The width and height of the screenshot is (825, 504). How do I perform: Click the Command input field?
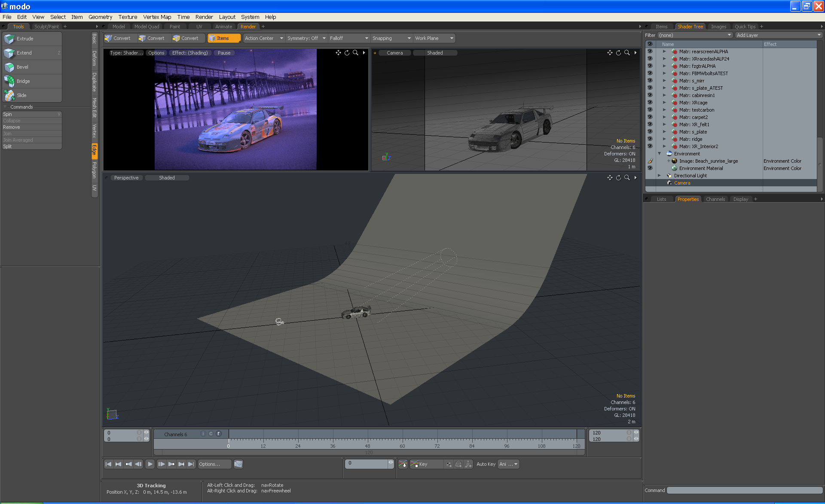[x=744, y=490]
